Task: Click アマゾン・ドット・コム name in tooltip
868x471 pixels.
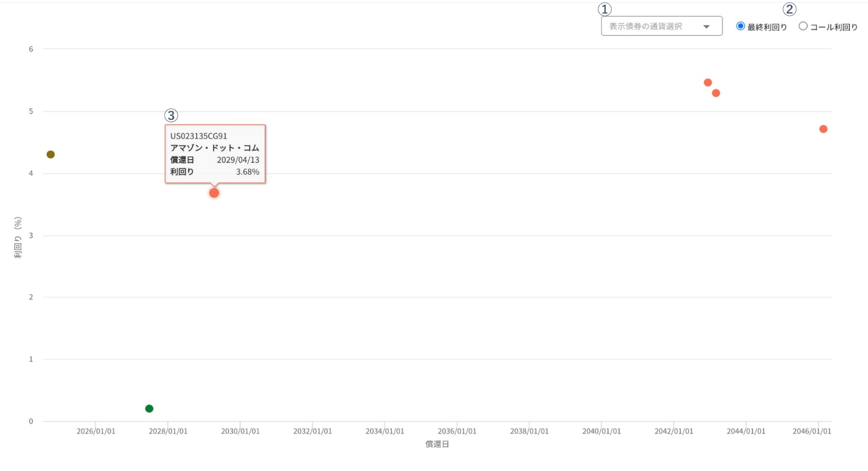Action: click(215, 148)
